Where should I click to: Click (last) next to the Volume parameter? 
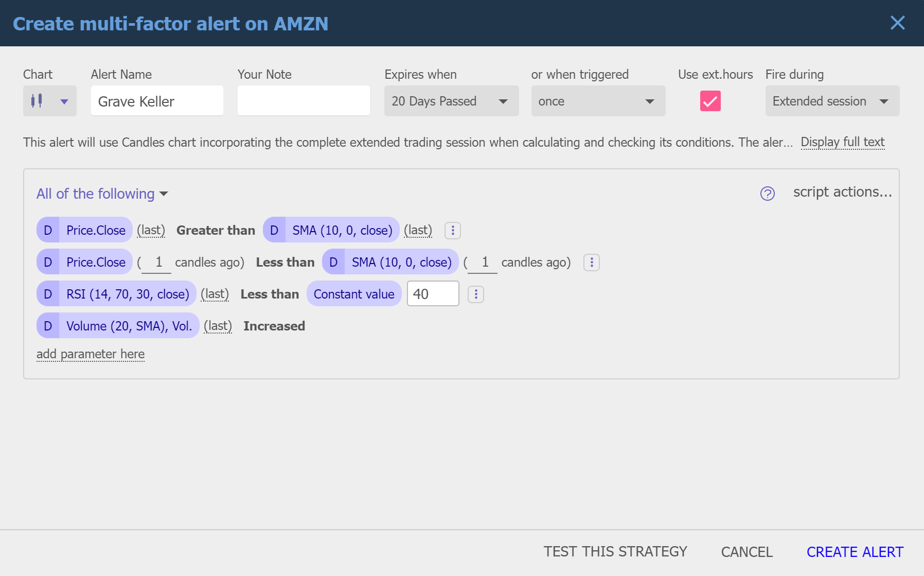pos(218,326)
